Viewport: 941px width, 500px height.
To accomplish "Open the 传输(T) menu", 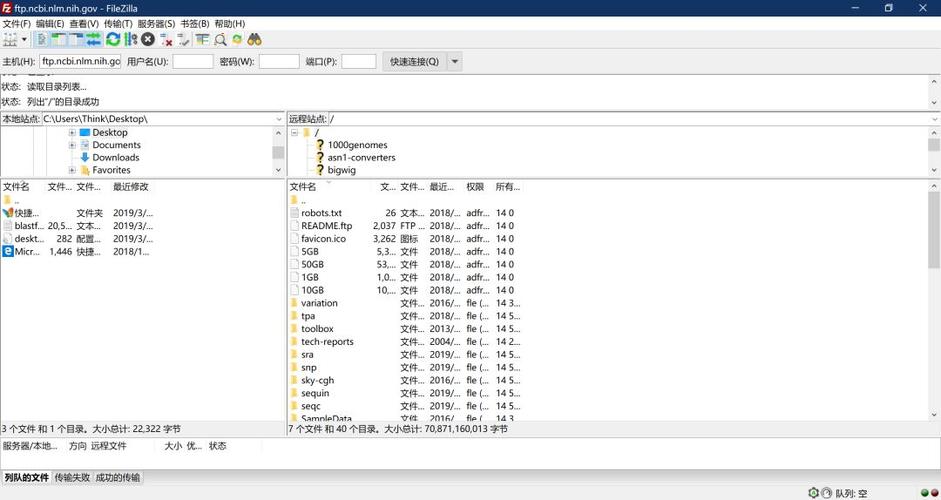I will click(118, 24).
